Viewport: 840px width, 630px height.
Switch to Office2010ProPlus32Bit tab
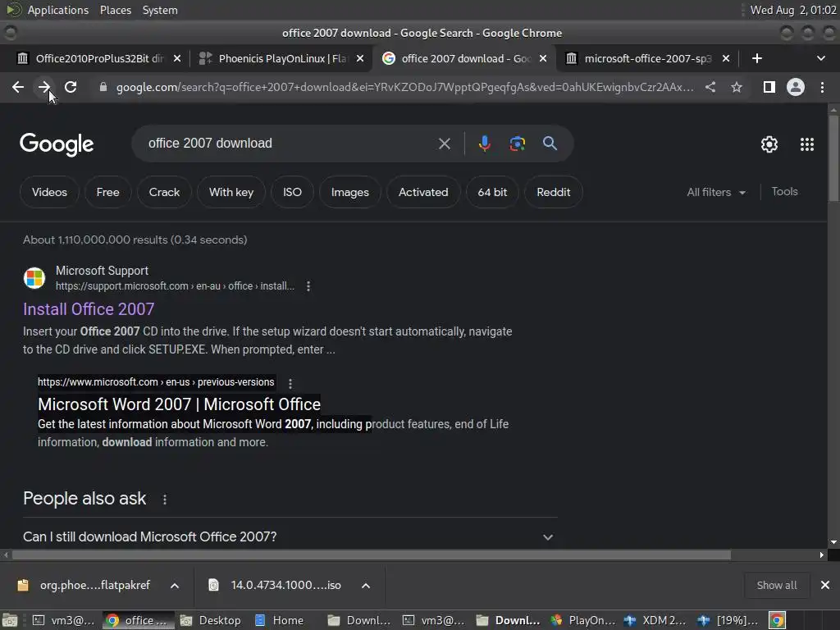98,58
